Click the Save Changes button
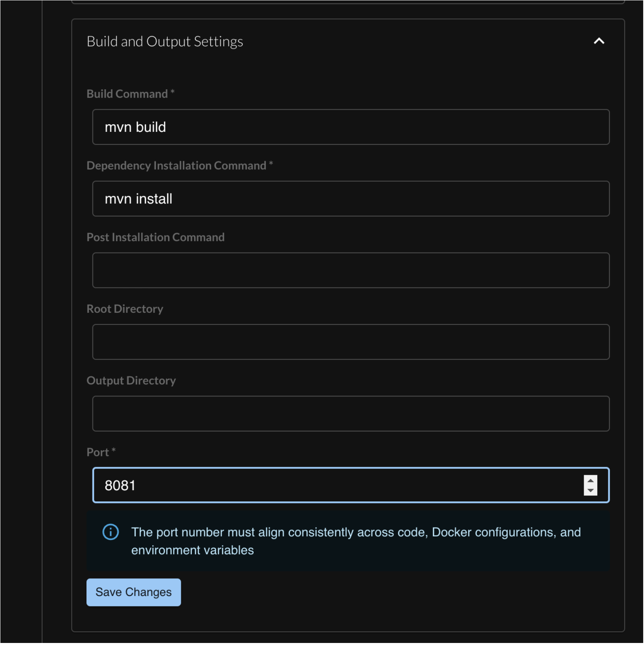 pos(133,592)
